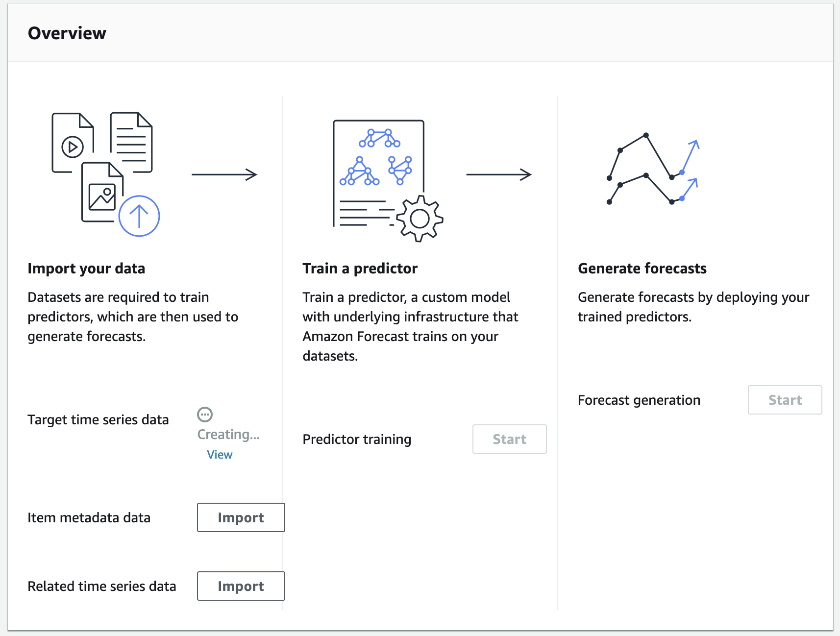Image resolution: width=840 pixels, height=636 pixels.
Task: Click the gear icon on predictor illustration
Action: coord(420,219)
